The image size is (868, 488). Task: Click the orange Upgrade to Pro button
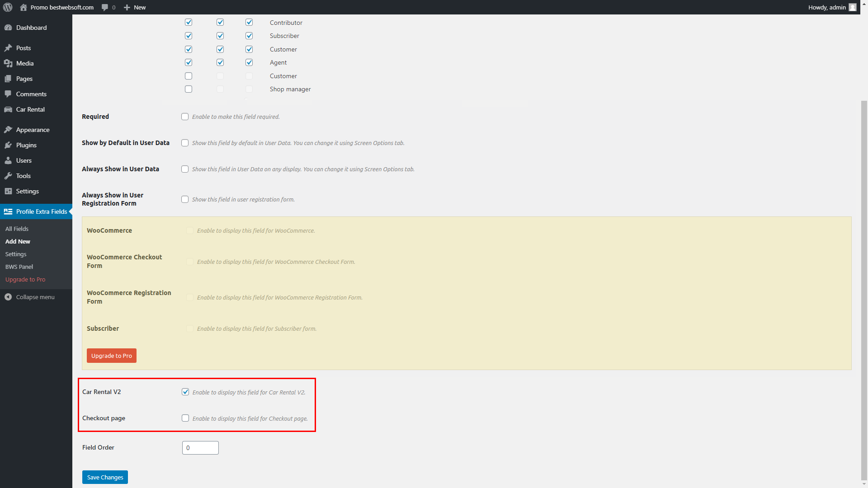112,356
